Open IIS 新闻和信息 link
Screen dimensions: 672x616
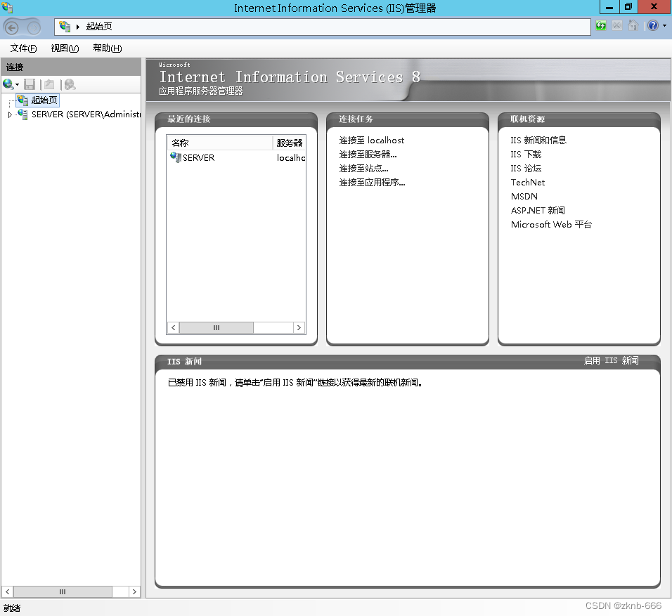coord(538,140)
